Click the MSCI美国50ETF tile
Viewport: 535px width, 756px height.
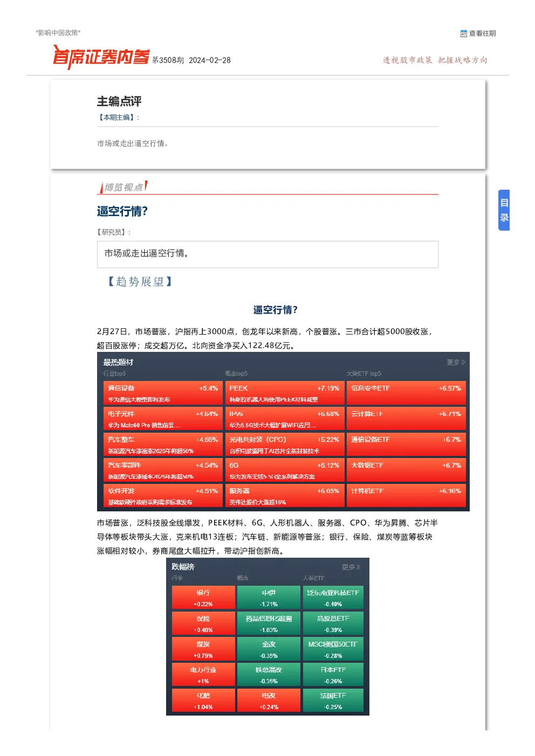click(x=333, y=649)
